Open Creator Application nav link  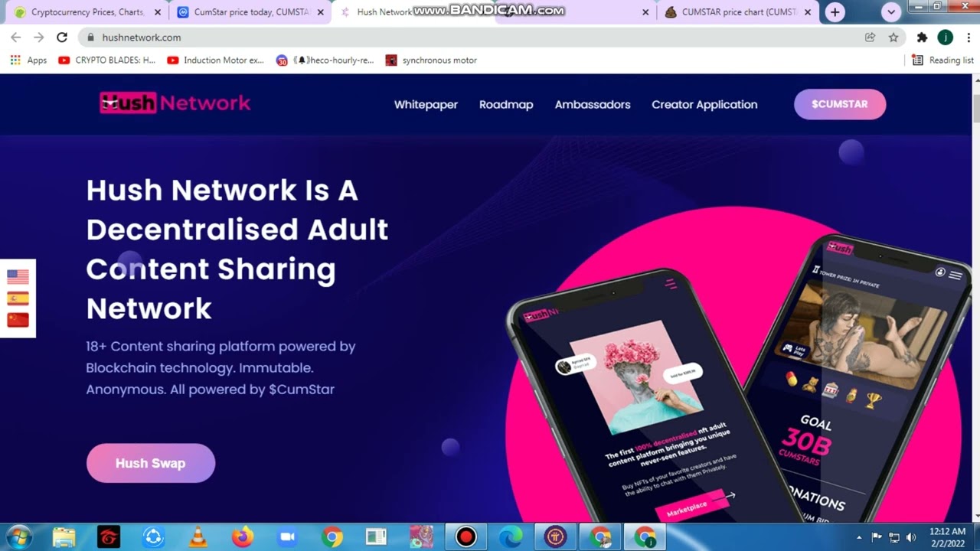pyautogui.click(x=704, y=105)
